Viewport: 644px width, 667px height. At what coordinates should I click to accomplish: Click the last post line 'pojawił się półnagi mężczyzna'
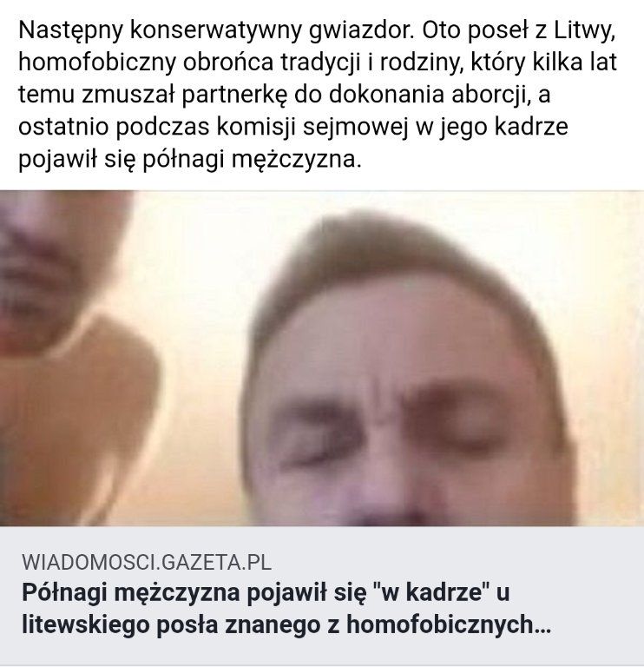tap(189, 160)
